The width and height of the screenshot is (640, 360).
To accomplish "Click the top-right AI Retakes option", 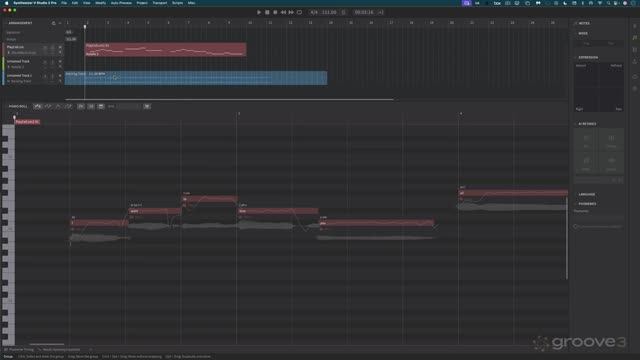I will [611, 140].
